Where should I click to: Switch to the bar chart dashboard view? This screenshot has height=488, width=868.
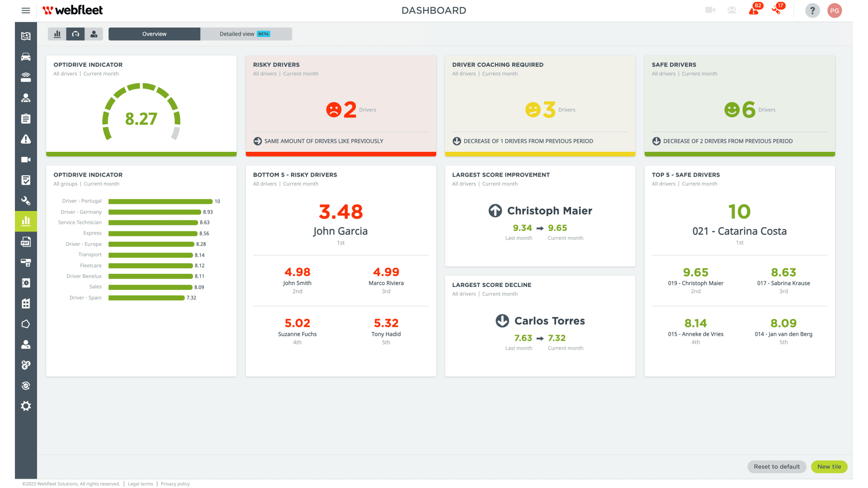[x=57, y=34]
